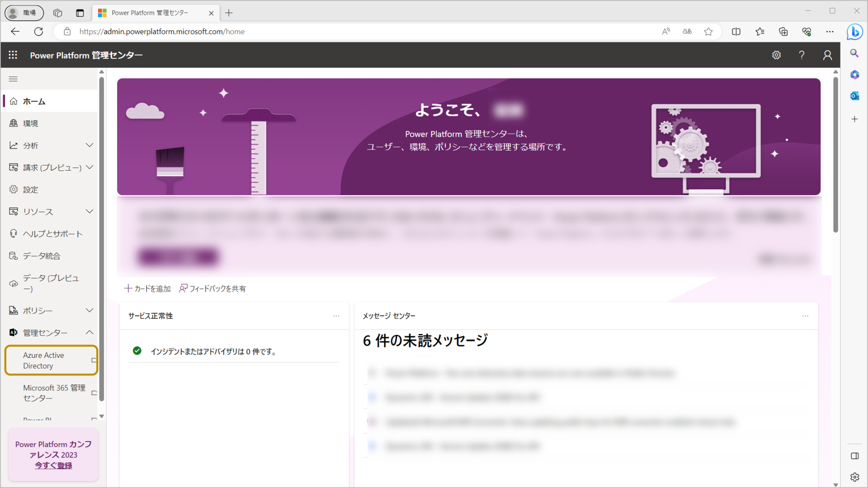Go to ホーム in the sidebar
This screenshot has height=488, width=868.
(50, 101)
